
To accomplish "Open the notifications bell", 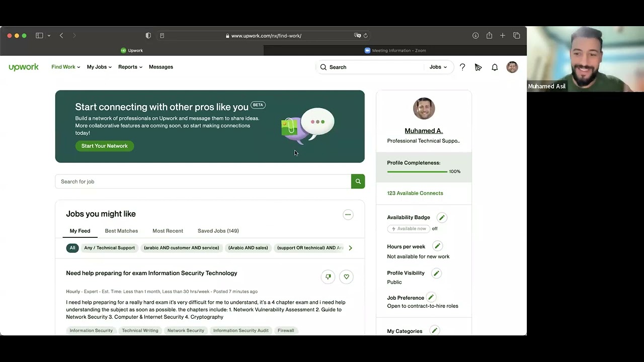I will click(x=495, y=67).
